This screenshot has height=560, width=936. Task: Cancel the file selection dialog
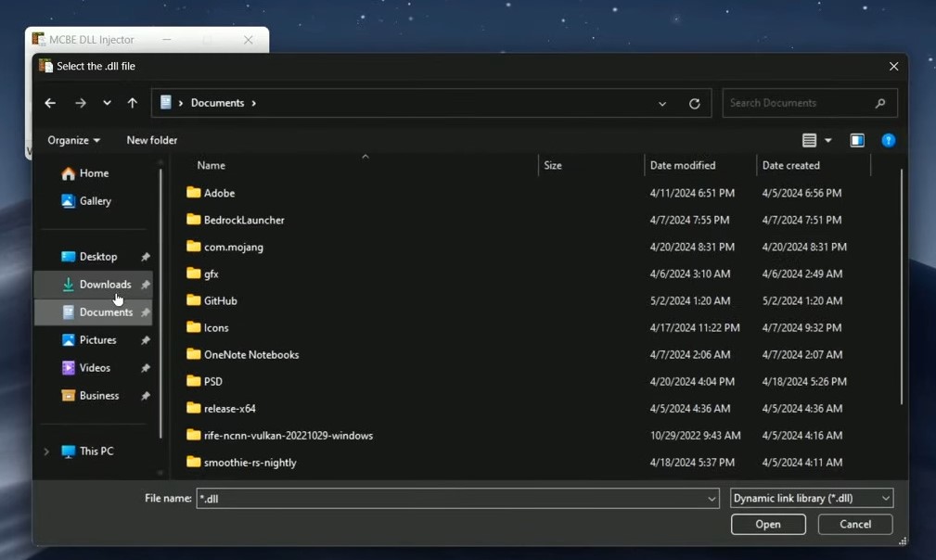(x=854, y=524)
